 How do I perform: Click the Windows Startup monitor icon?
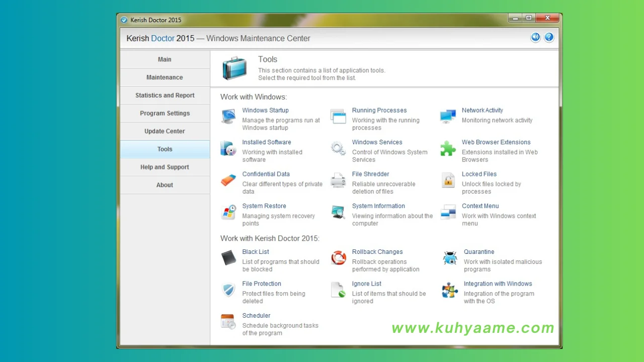(x=228, y=116)
